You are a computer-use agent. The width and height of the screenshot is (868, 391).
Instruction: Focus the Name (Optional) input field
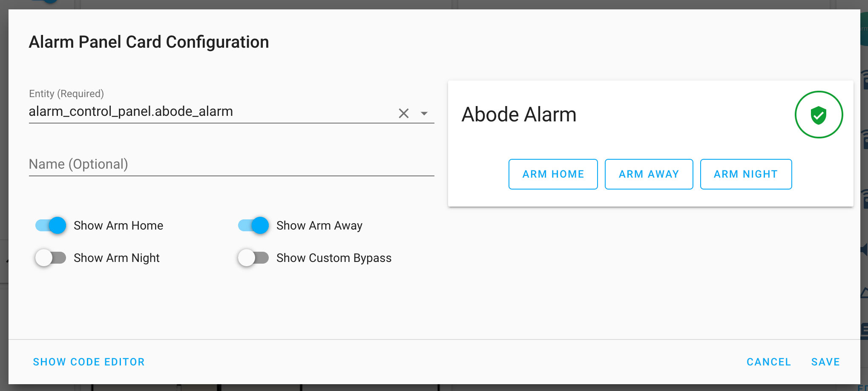point(231,164)
